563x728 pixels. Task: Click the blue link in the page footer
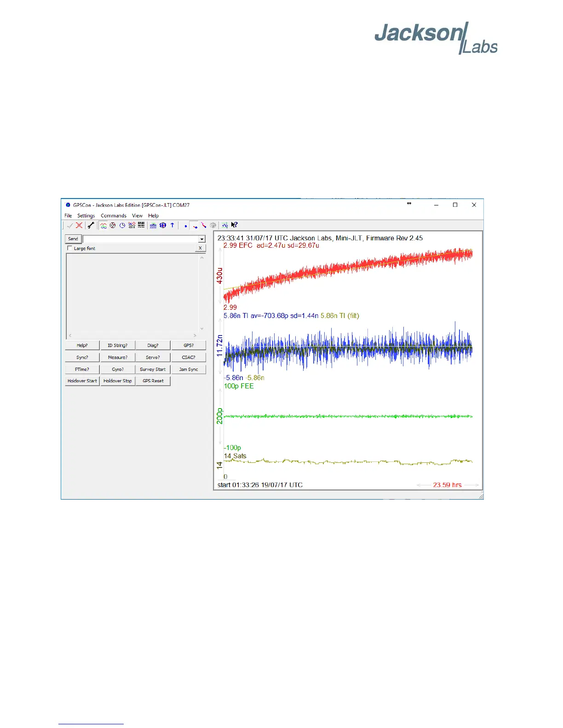coord(91,724)
